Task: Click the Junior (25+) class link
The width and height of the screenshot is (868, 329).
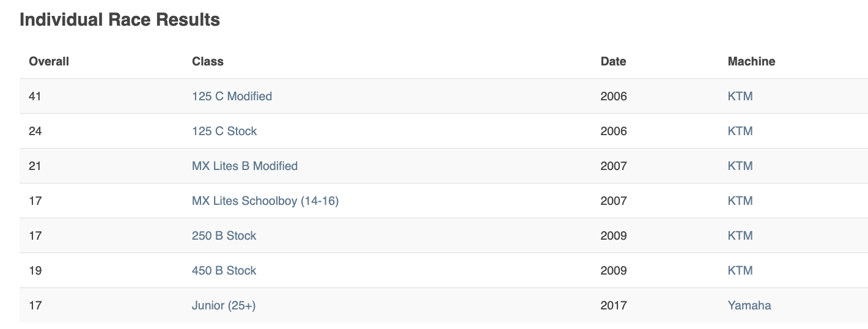Action: click(x=224, y=306)
